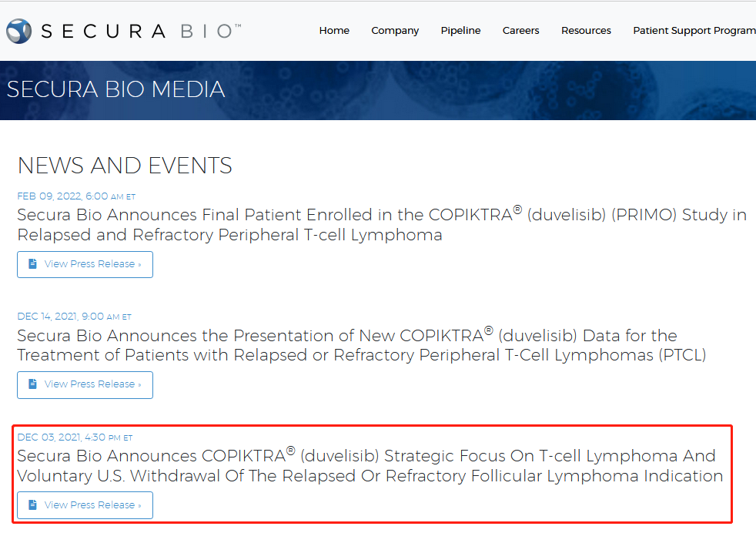Click the DEC 14, 2021 date label

click(74, 317)
